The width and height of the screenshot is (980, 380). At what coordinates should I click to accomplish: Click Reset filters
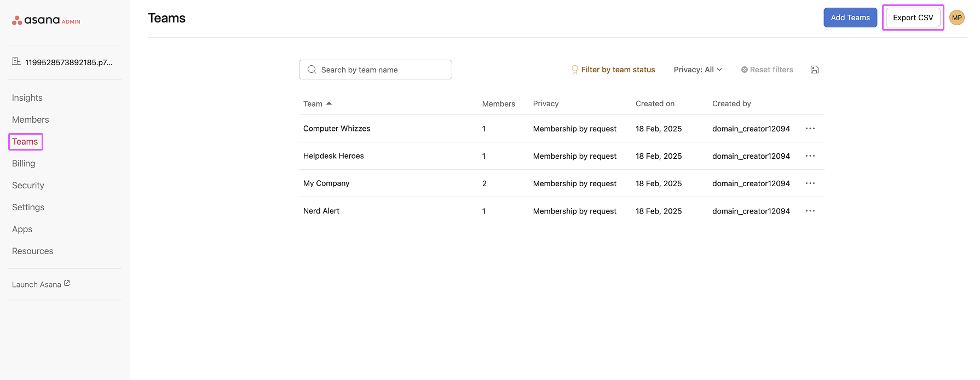coord(766,70)
